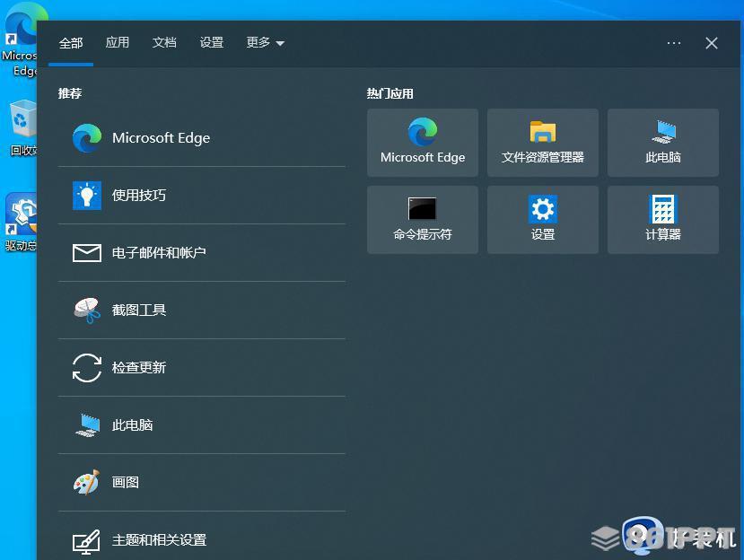
Task: Select the 画图 text entry
Action: pyautogui.click(x=126, y=482)
